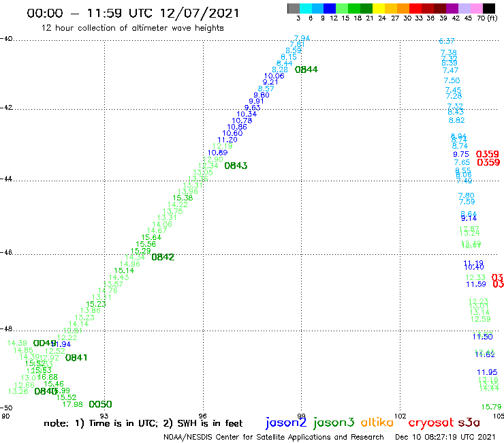Click the s3a legend label
This screenshot has height=443, width=504.
point(469,423)
